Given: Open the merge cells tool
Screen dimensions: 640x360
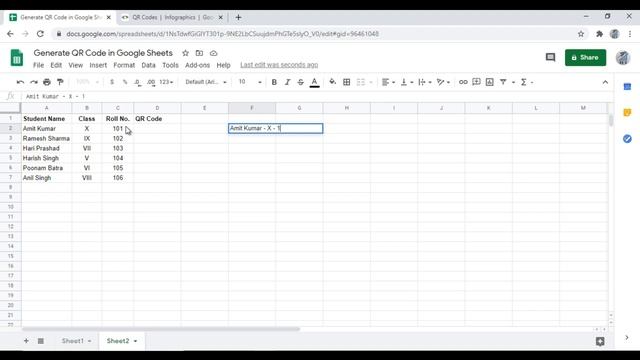Looking at the screenshot, I should click(x=360, y=82).
